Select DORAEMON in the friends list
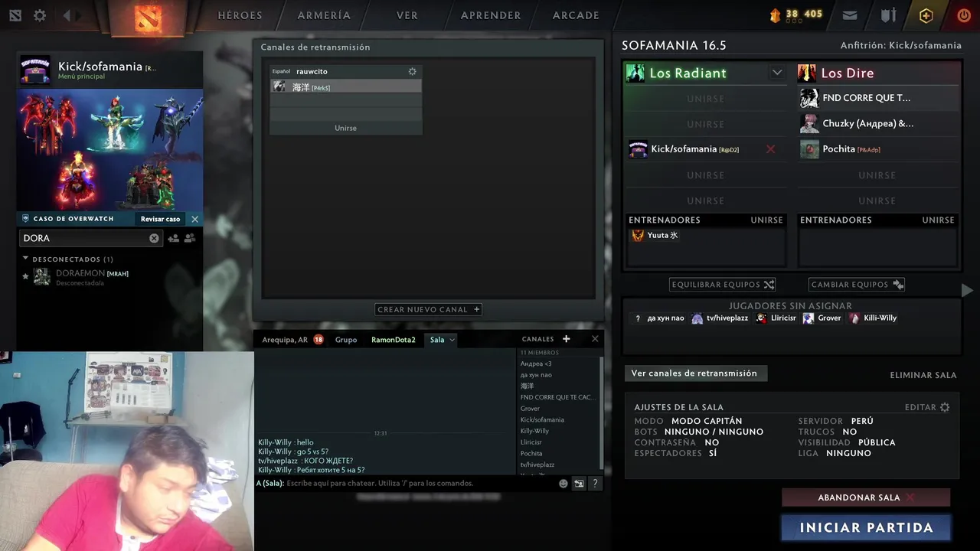This screenshot has height=551, width=980. click(111, 277)
